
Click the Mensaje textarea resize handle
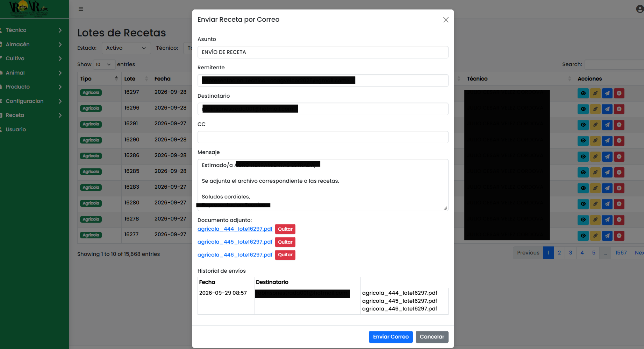pos(445,208)
